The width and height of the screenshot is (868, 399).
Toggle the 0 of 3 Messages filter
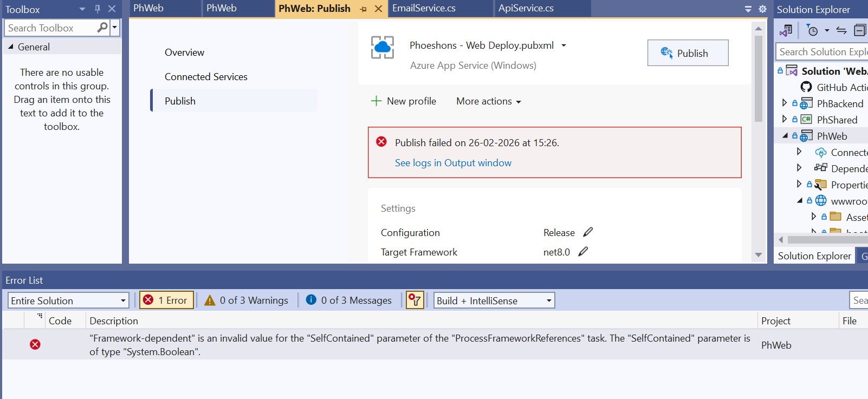pyautogui.click(x=349, y=300)
